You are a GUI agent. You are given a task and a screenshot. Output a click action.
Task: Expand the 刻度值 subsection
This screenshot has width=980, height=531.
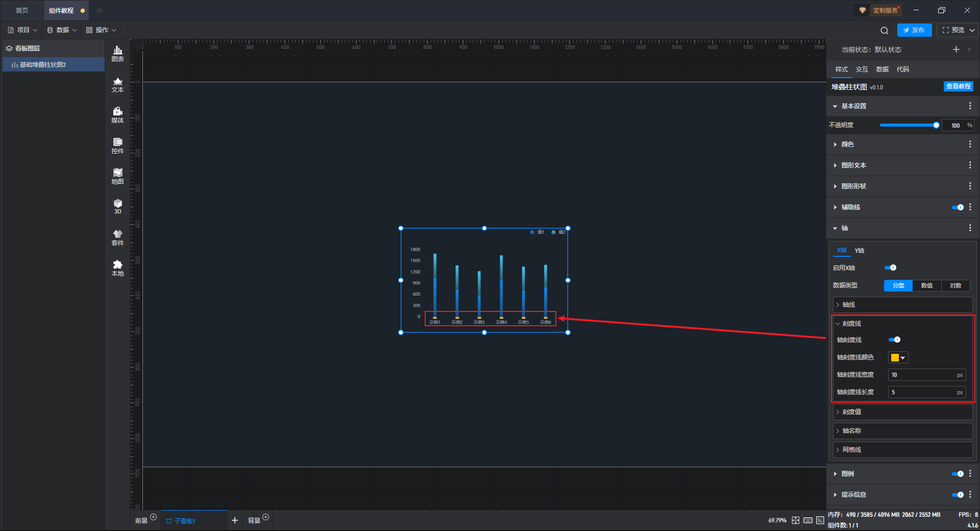[x=902, y=412]
